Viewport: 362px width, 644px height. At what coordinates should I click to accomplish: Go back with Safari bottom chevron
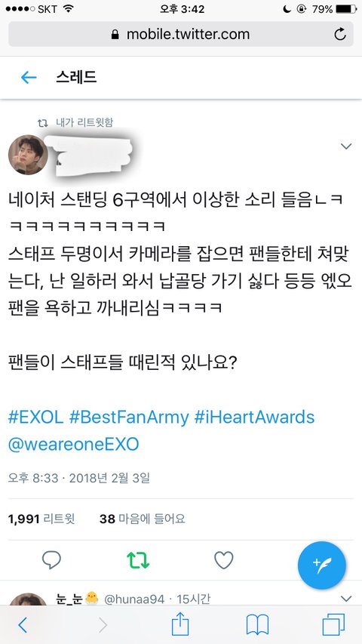click(23, 625)
